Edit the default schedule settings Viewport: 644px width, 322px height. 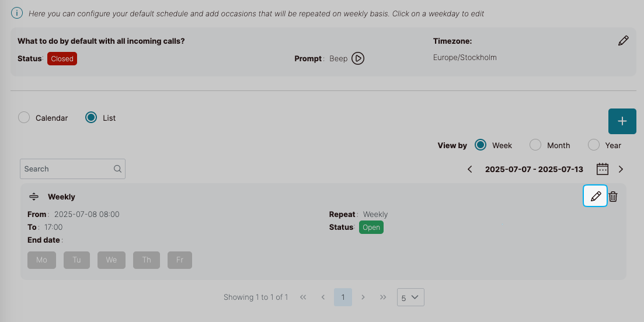coord(623,41)
